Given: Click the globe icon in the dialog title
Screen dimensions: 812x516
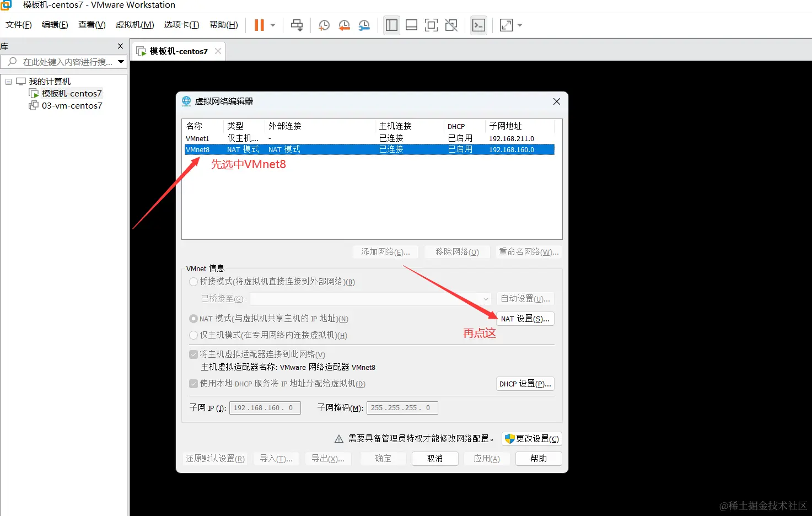Looking at the screenshot, I should pyautogui.click(x=186, y=101).
